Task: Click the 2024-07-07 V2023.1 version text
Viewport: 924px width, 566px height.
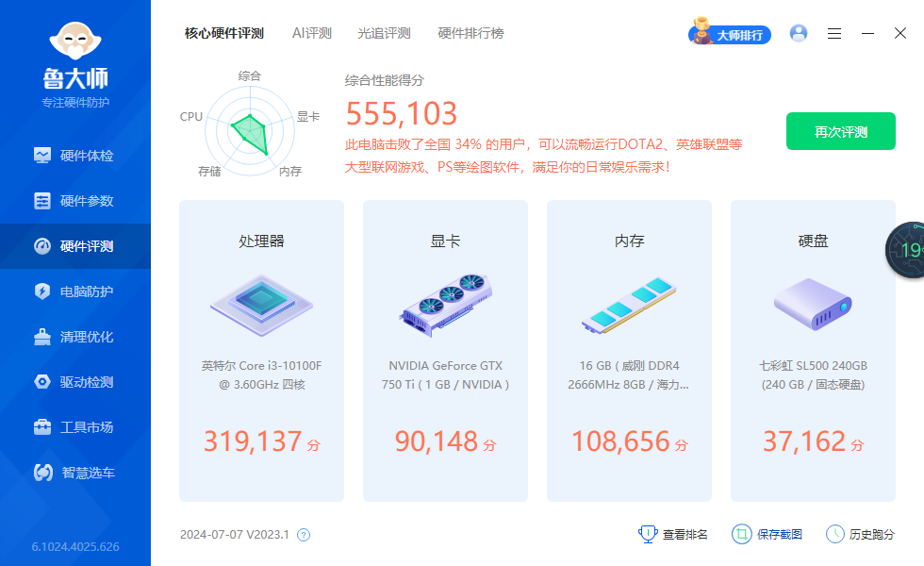Action: click(235, 535)
